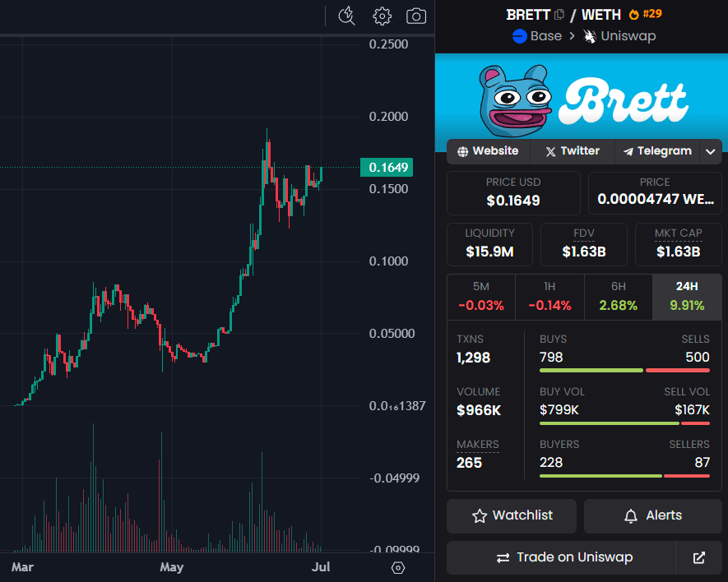
Task: Click the swap arrows icon on Trade
Action: 503,557
